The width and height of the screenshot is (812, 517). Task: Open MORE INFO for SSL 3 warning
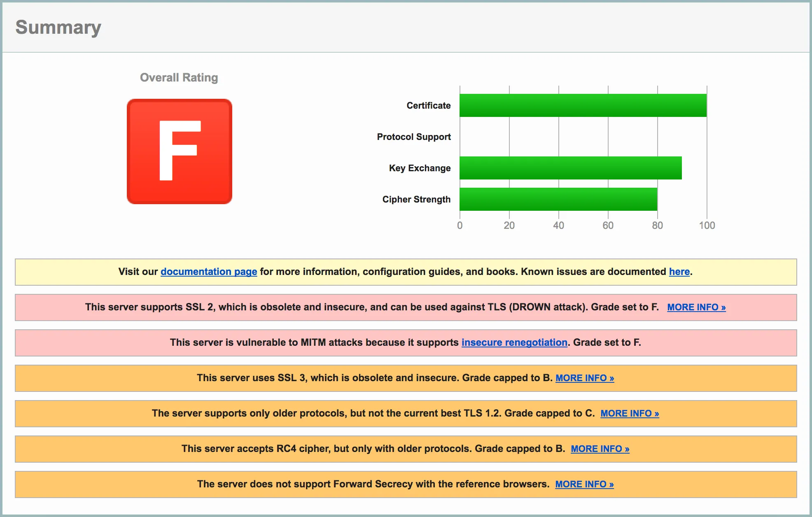click(x=585, y=378)
